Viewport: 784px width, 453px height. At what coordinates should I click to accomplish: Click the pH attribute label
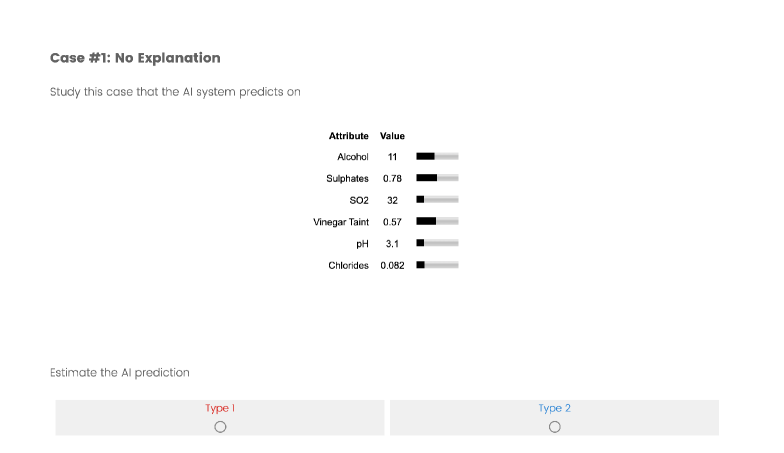[x=362, y=244]
